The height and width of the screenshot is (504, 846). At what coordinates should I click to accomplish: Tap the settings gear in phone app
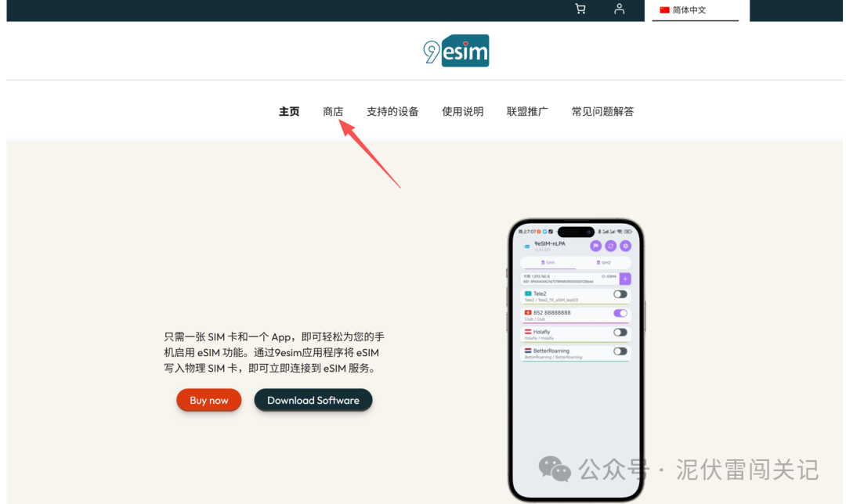[x=625, y=246]
